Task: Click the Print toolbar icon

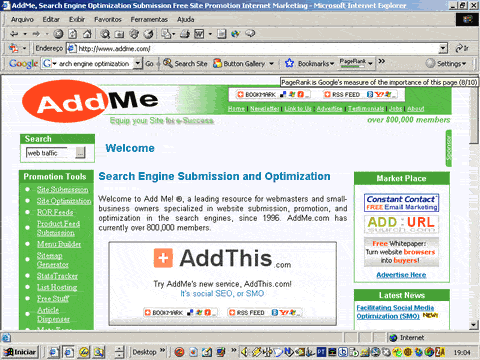Action: click(185, 34)
